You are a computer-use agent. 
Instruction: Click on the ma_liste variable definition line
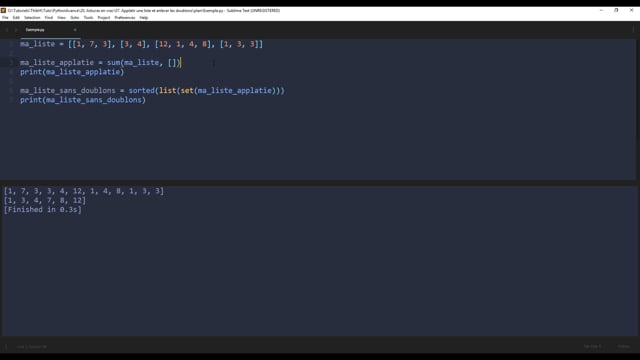pyautogui.click(x=141, y=44)
